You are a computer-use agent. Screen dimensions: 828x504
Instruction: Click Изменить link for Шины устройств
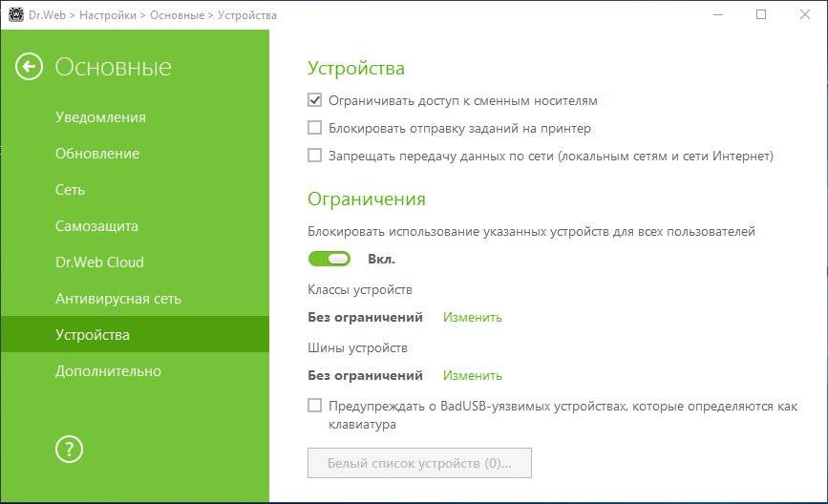[472, 375]
